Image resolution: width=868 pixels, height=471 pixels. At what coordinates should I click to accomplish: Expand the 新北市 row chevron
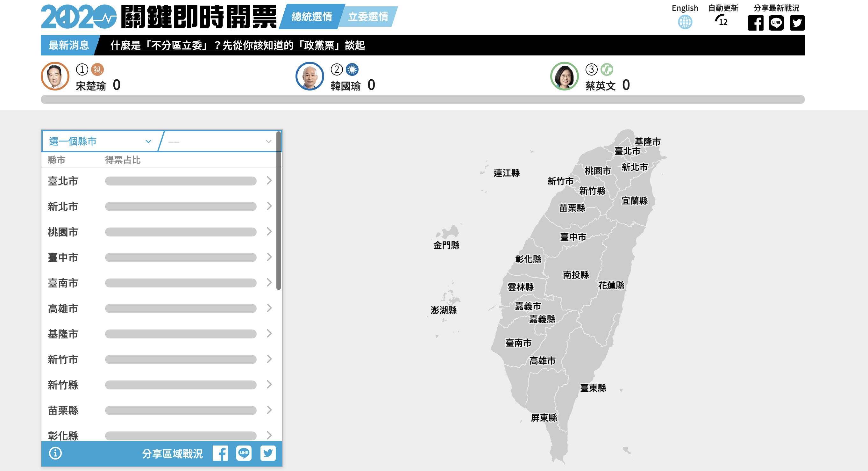269,206
